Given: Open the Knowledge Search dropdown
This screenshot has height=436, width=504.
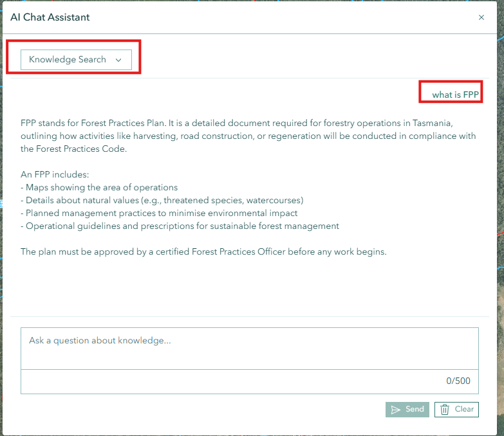Looking at the screenshot, I should point(76,60).
